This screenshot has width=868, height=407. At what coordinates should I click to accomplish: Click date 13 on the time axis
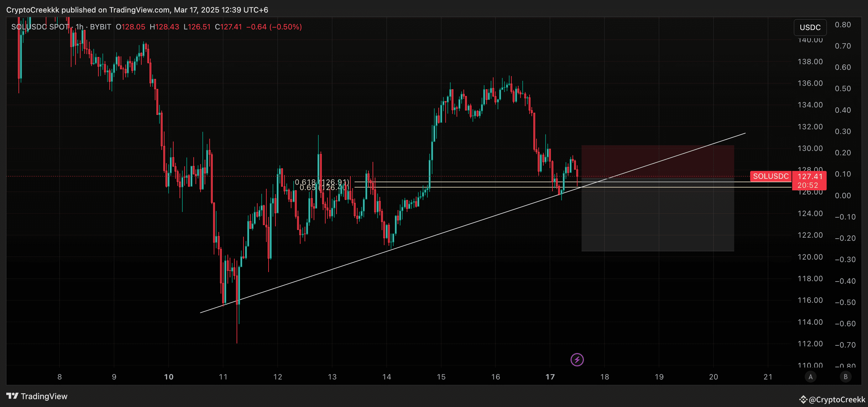click(x=332, y=377)
